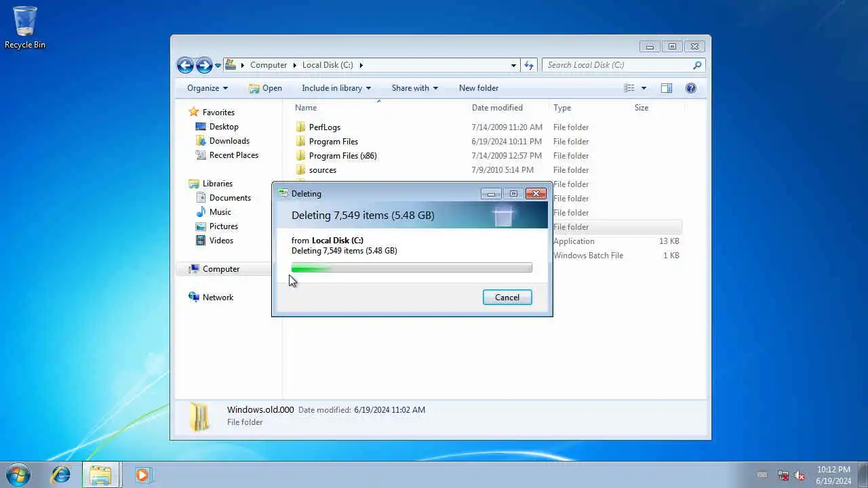Launch Internet Explorer from the taskbar
Screen dimensions: 868x488
pos(61,474)
